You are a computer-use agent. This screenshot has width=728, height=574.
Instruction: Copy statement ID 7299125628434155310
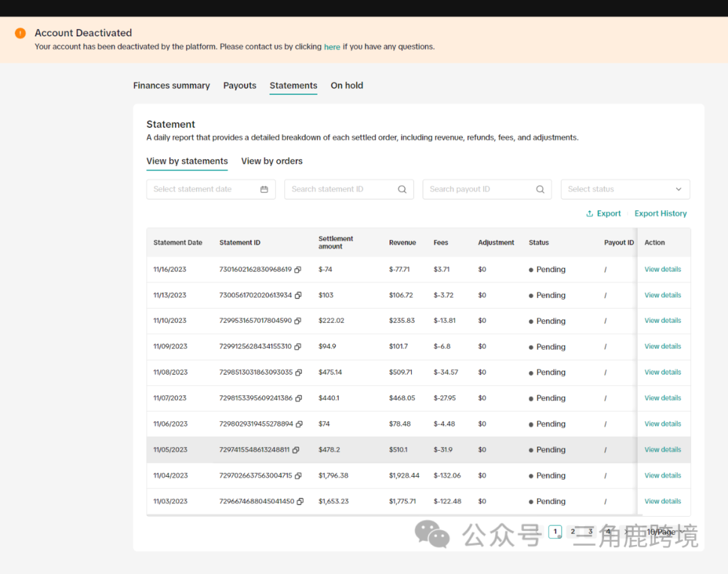[x=298, y=347]
